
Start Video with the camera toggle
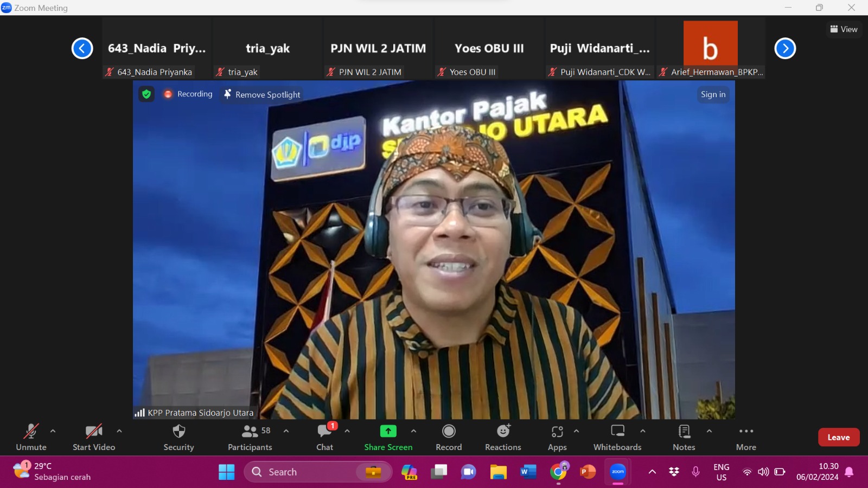click(x=93, y=432)
